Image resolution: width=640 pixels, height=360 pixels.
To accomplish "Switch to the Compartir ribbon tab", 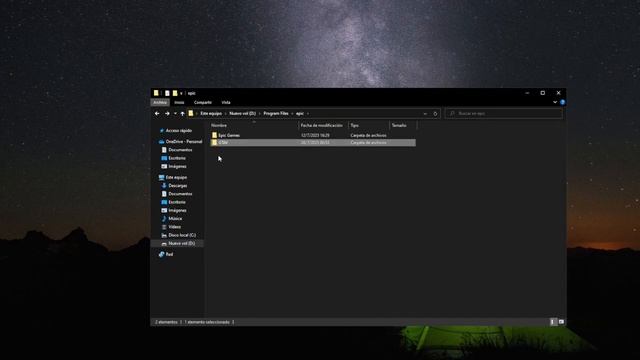I will (x=203, y=102).
